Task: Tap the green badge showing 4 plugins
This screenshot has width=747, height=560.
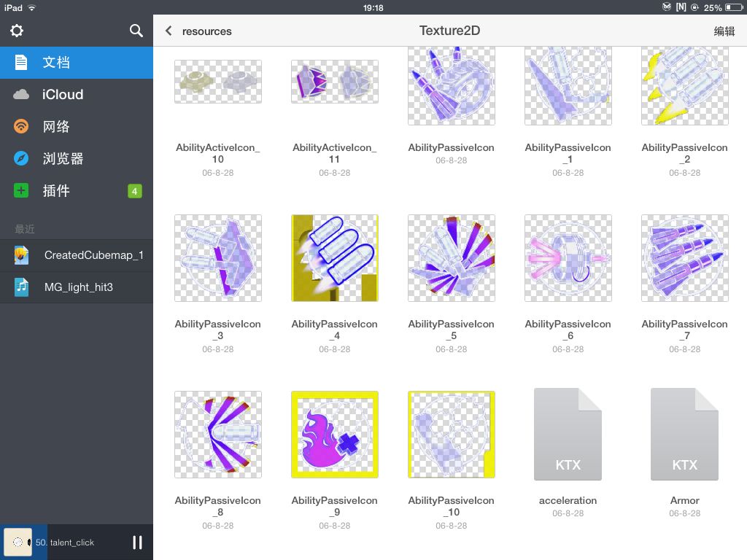Action: pos(135,191)
